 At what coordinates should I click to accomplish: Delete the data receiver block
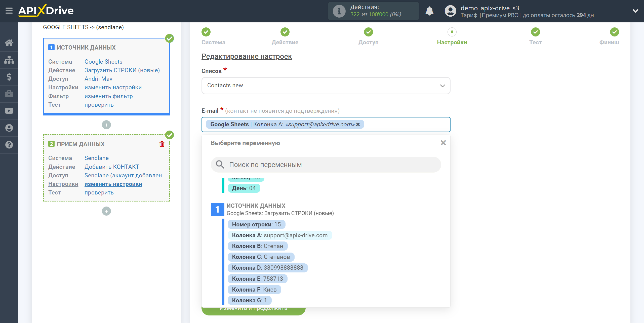point(162,144)
